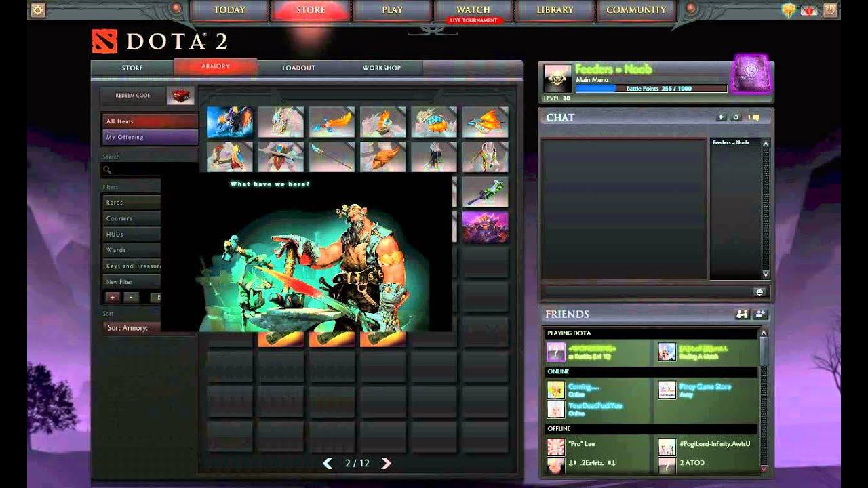The width and height of the screenshot is (868, 488).
Task: Apply the Couriers filter
Action: 132,218
